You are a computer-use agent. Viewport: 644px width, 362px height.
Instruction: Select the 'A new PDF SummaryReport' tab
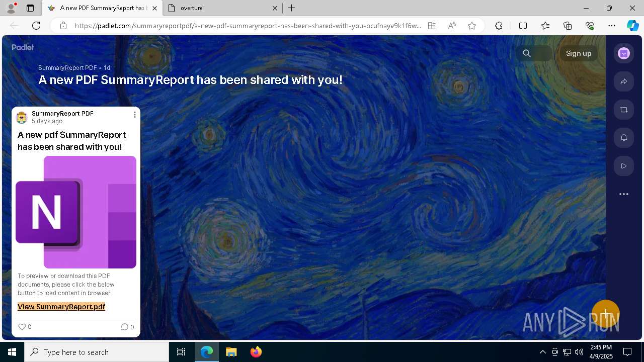click(x=102, y=8)
